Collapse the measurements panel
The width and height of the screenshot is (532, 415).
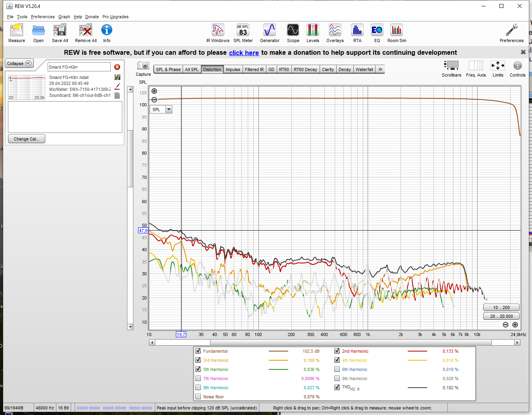click(19, 63)
